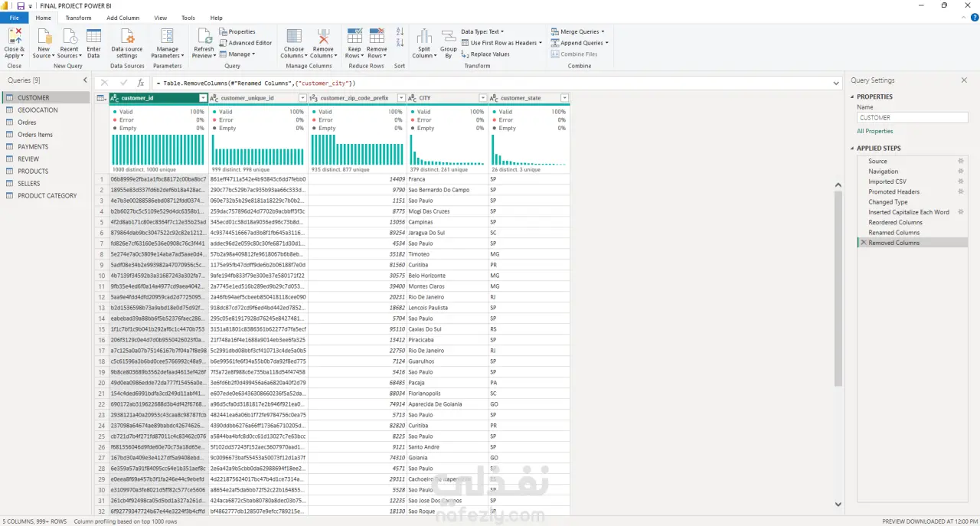Open the Recent Sources list
980x526 pixels.
pyautogui.click(x=69, y=43)
